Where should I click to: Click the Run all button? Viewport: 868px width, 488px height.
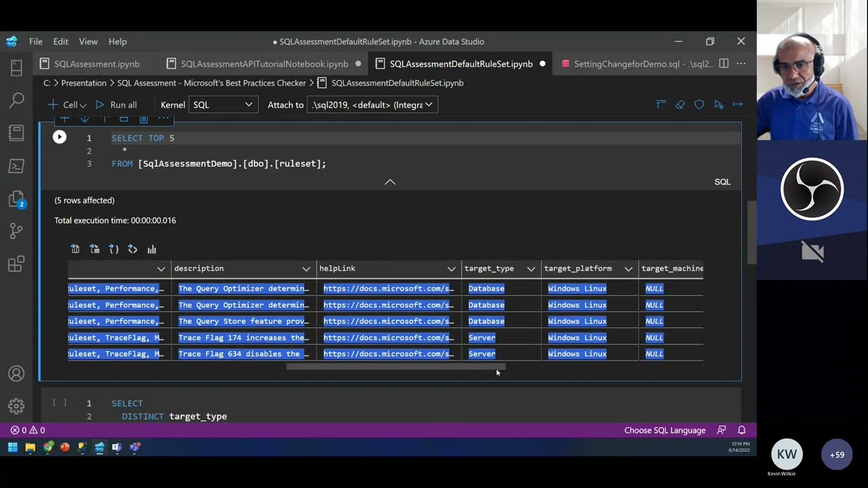116,105
